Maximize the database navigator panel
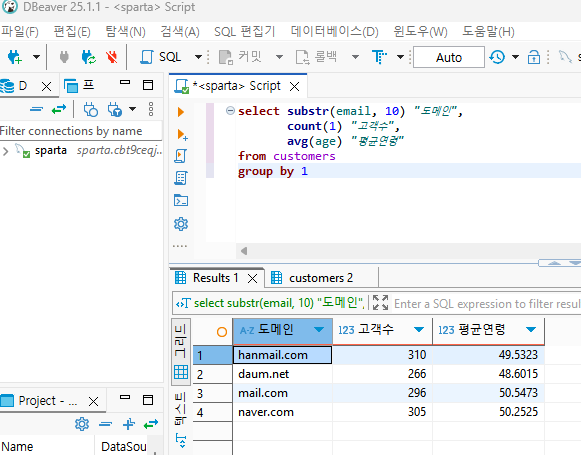Viewport: 581px width, 455px height. (148, 85)
